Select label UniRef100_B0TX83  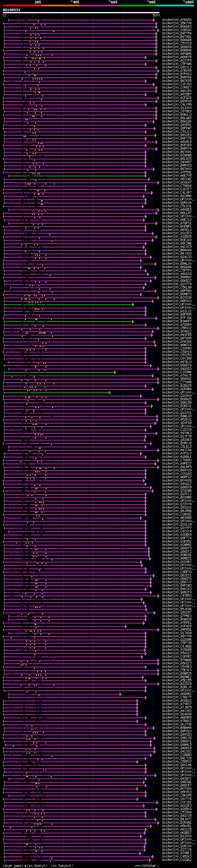[177, 789]
